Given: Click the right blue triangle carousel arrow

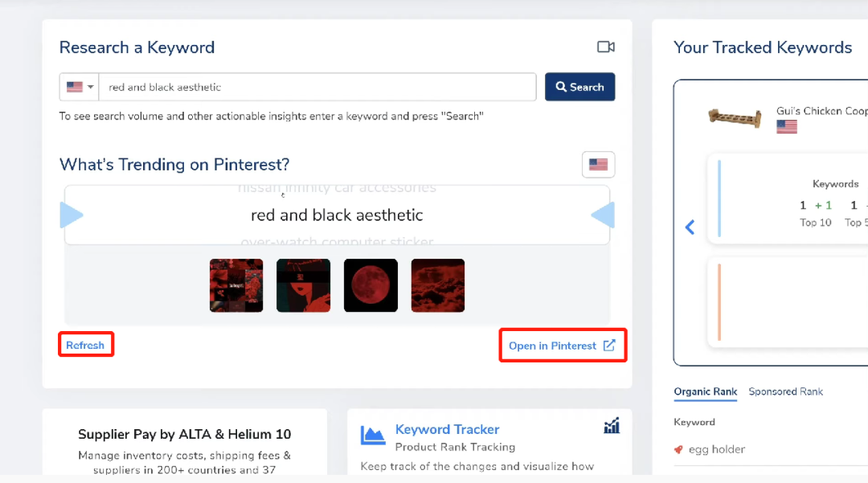Looking at the screenshot, I should 603,215.
